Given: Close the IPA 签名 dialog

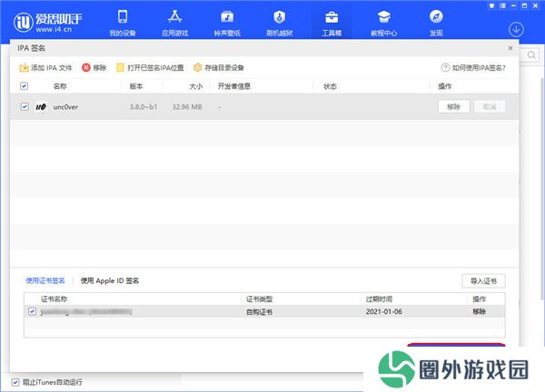Looking at the screenshot, I should [x=510, y=48].
